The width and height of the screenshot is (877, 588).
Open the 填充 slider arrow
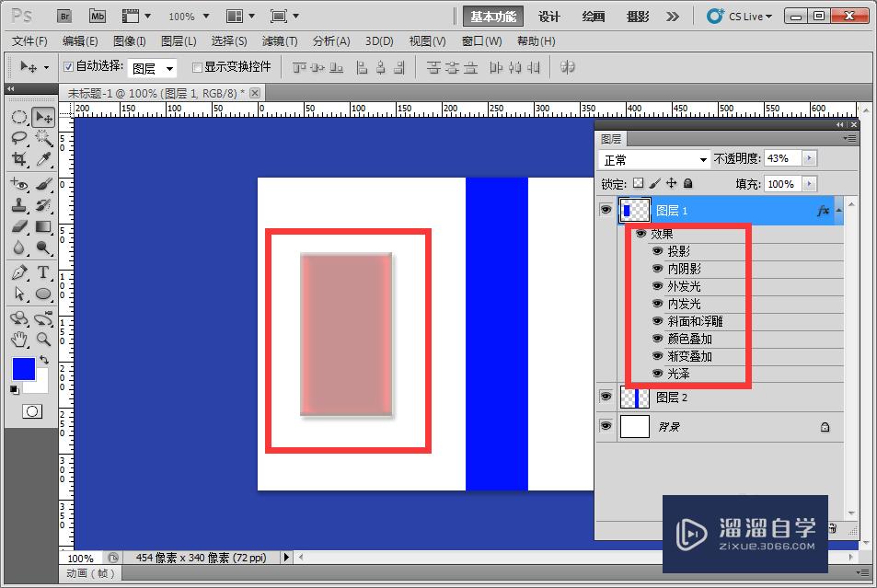[x=809, y=183]
